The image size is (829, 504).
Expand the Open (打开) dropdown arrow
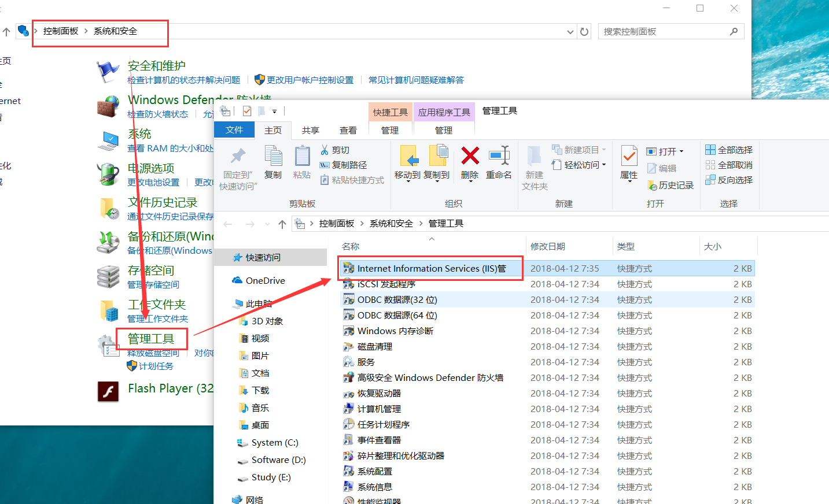(681, 151)
